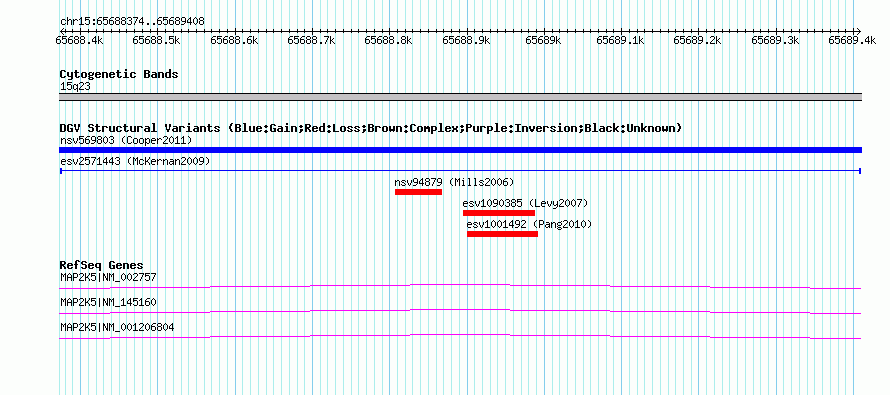
Task: Click the 65689k ruler tick label
Action: [x=543, y=40]
